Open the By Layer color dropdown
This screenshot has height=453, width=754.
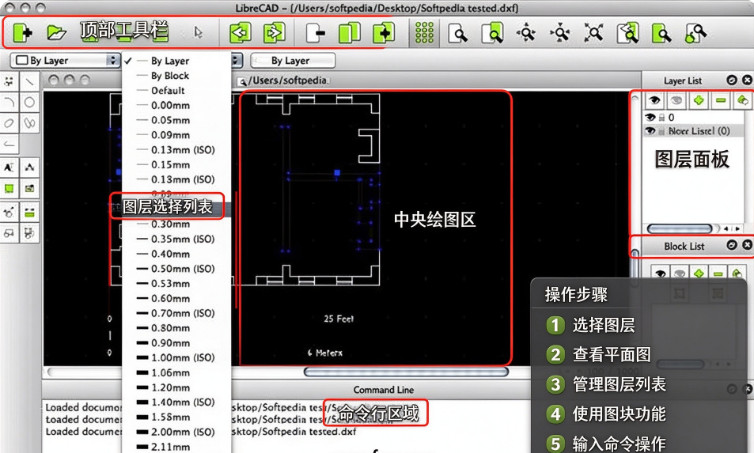coord(65,61)
